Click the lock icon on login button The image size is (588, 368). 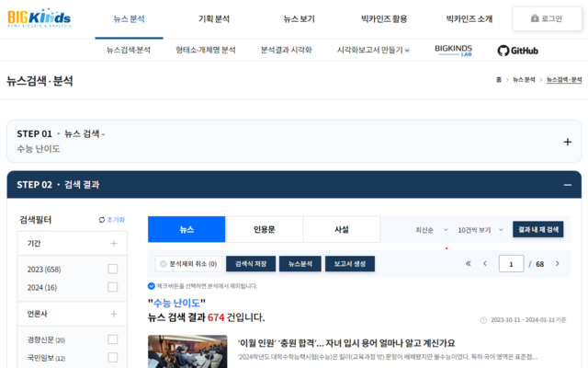pyautogui.click(x=535, y=18)
